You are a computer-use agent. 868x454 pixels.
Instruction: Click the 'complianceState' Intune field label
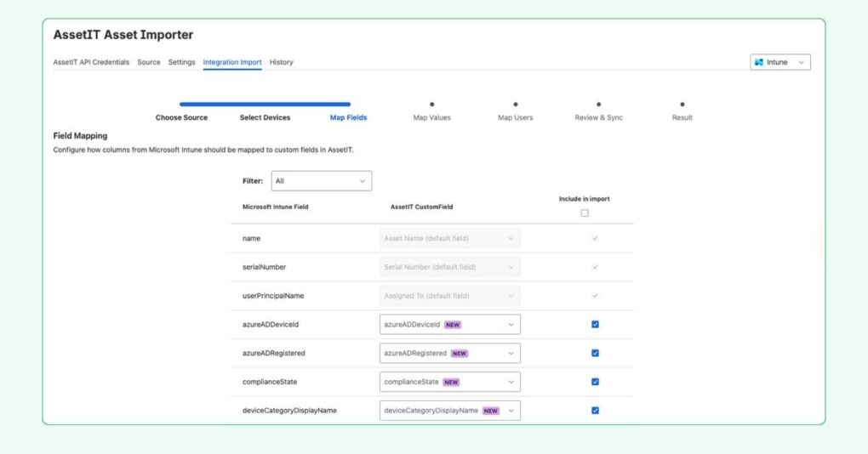click(270, 382)
